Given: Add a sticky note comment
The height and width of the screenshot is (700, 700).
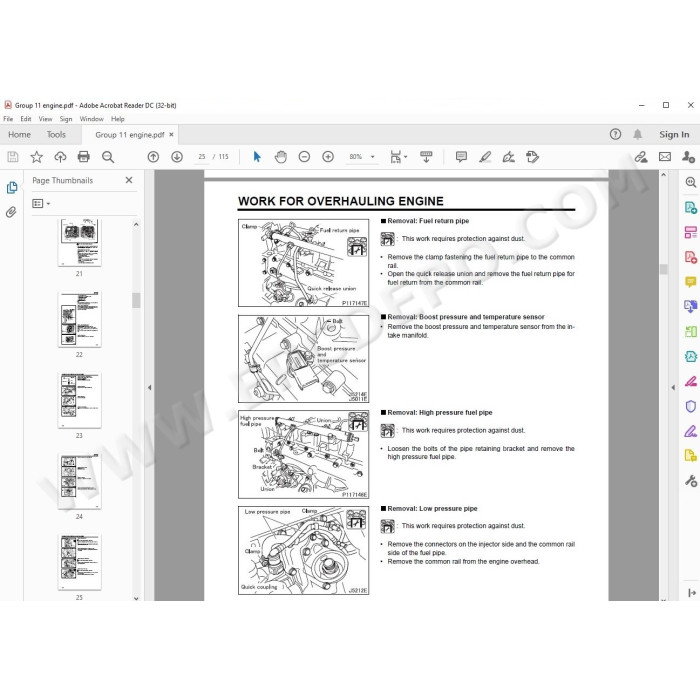Looking at the screenshot, I should click(x=461, y=157).
